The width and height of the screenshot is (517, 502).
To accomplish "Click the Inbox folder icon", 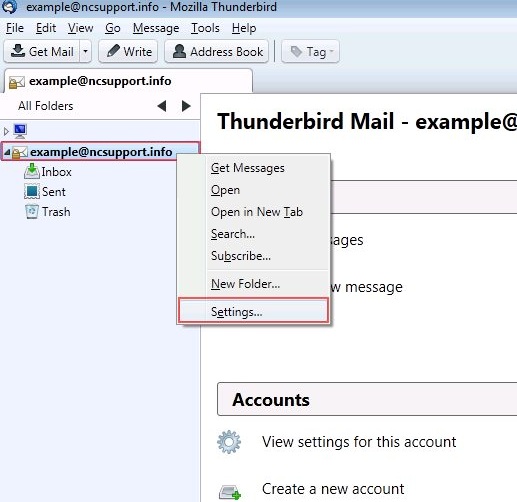I will 32,171.
